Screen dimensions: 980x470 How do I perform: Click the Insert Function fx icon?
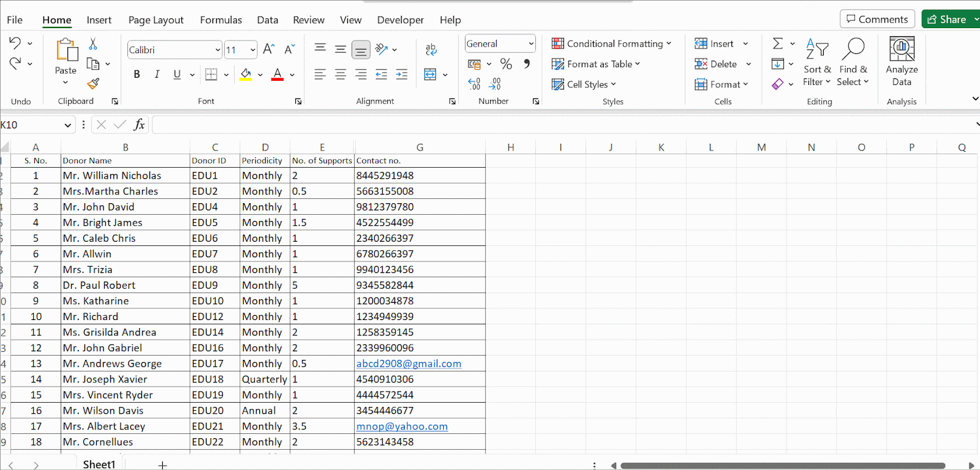click(x=139, y=125)
